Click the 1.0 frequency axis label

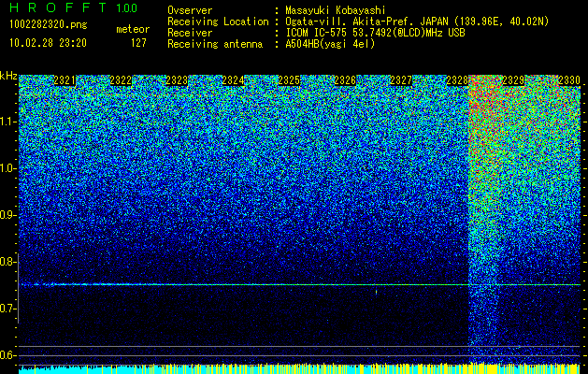click(7, 168)
